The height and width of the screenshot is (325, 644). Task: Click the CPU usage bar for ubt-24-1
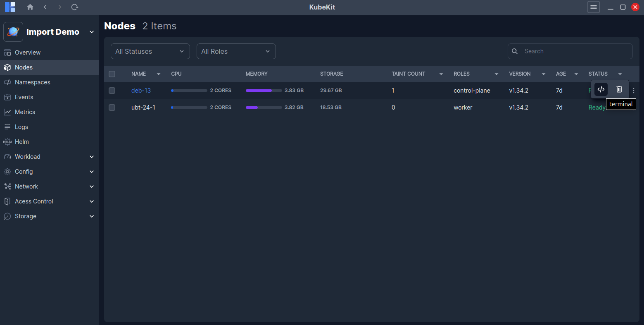coord(188,107)
